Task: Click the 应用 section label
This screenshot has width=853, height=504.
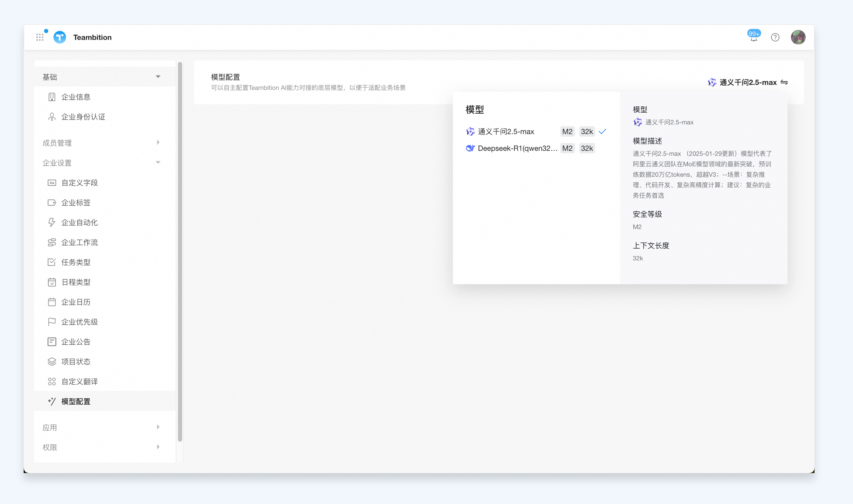Action: [x=50, y=428]
